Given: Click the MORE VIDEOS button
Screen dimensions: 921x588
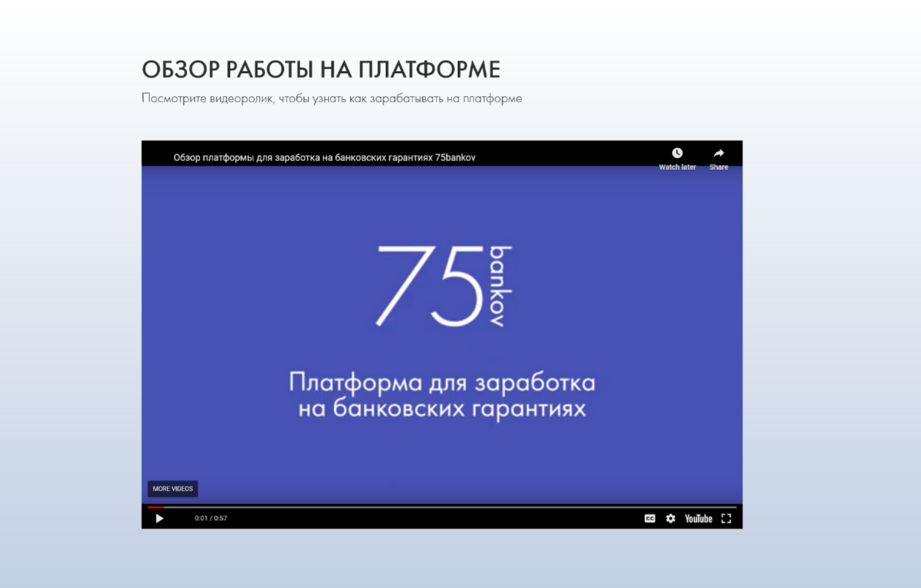Looking at the screenshot, I should tap(173, 489).
